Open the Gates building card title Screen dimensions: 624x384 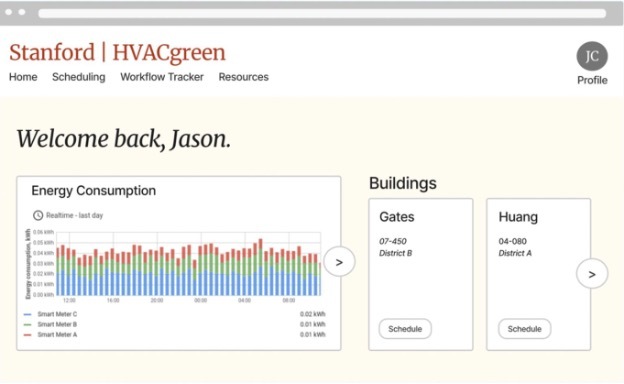(397, 217)
